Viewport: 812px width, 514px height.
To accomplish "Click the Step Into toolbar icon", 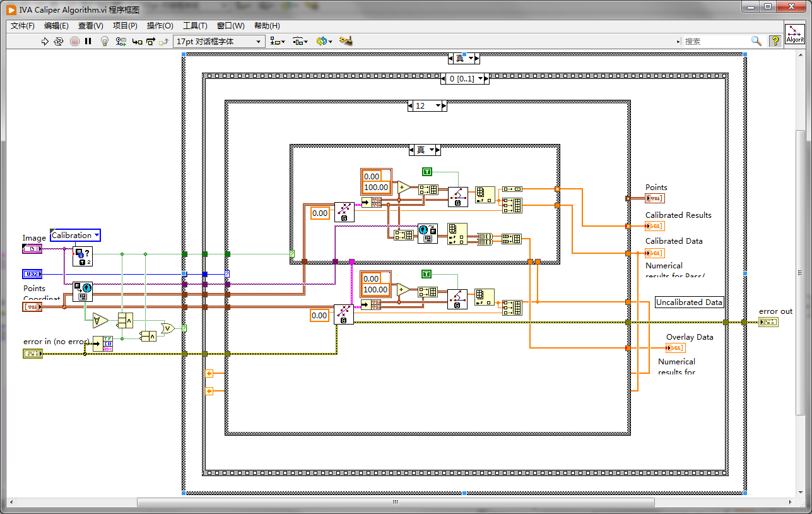I will (136, 41).
